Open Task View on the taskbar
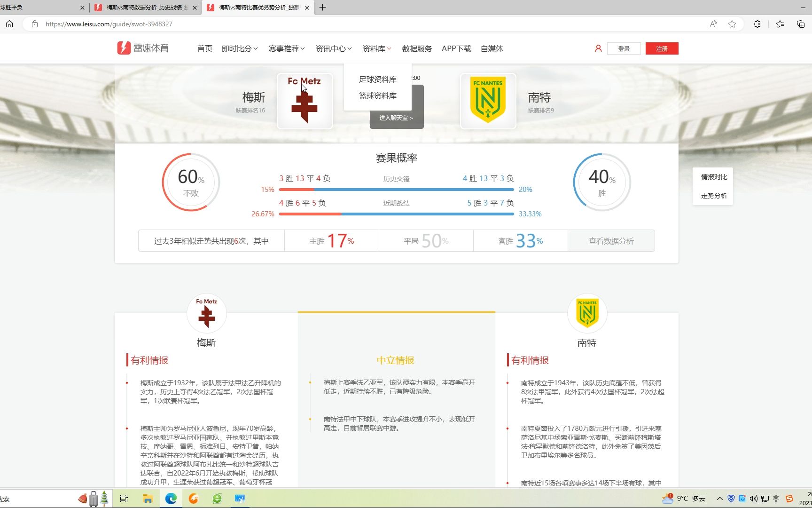This screenshot has width=812, height=508. (x=124, y=499)
